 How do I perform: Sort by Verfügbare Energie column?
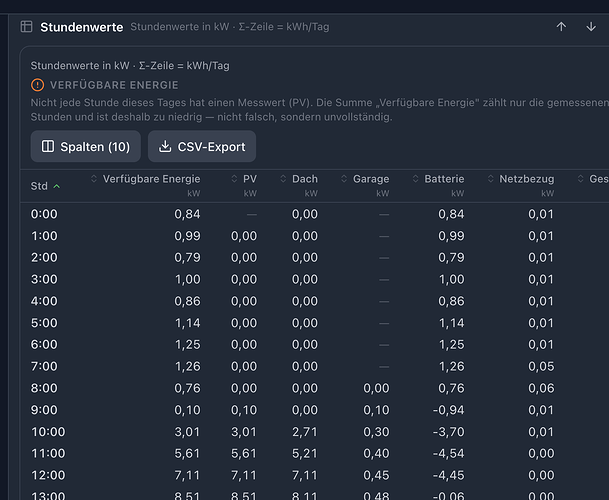146,179
